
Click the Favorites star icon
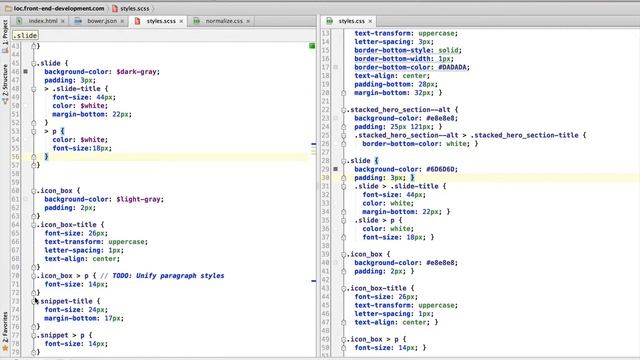pyautogui.click(x=5, y=348)
